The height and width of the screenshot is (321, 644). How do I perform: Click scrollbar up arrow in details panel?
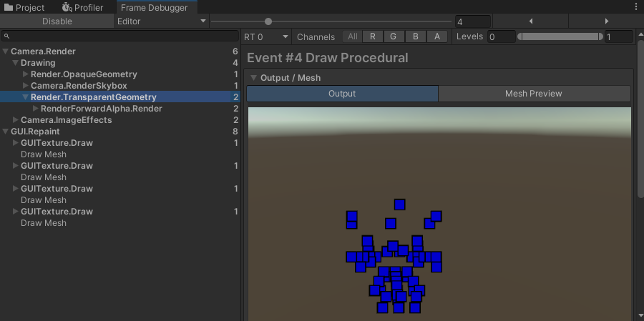coord(640,34)
